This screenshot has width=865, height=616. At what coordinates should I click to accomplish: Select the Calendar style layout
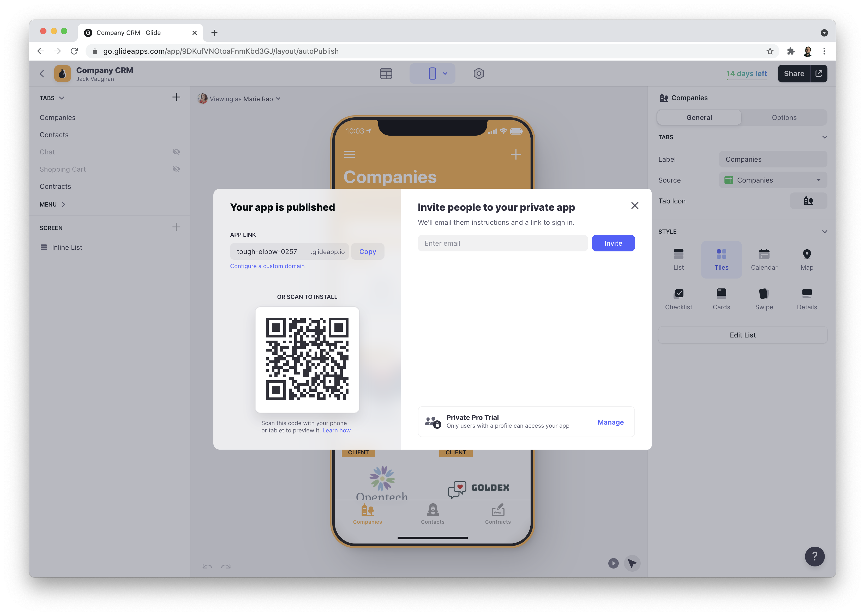click(764, 259)
